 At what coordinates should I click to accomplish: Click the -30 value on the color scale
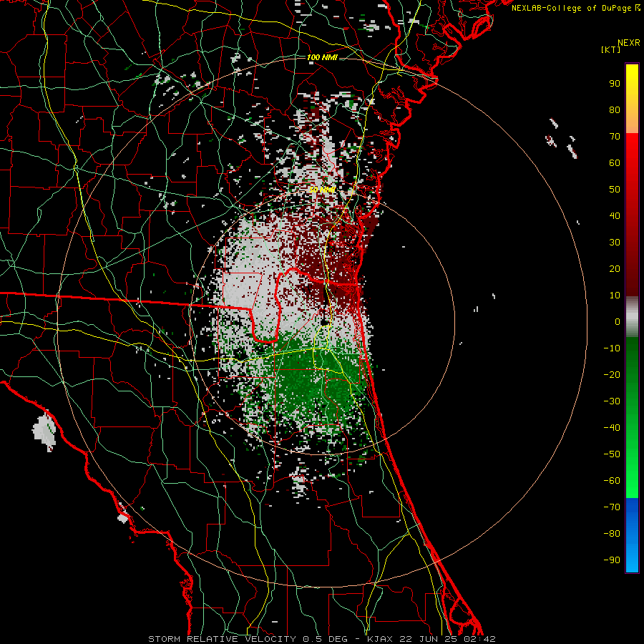pyautogui.click(x=612, y=401)
